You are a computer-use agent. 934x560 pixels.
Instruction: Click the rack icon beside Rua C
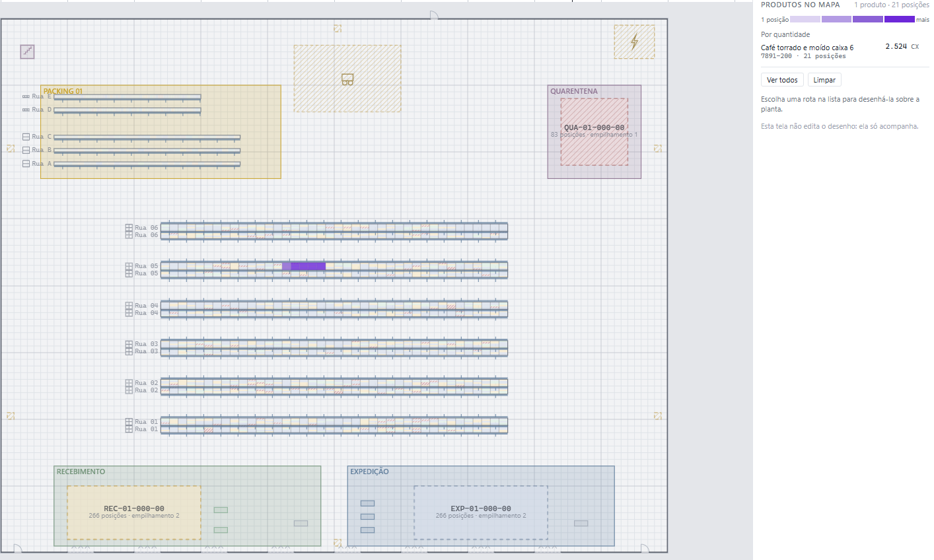coord(26,137)
